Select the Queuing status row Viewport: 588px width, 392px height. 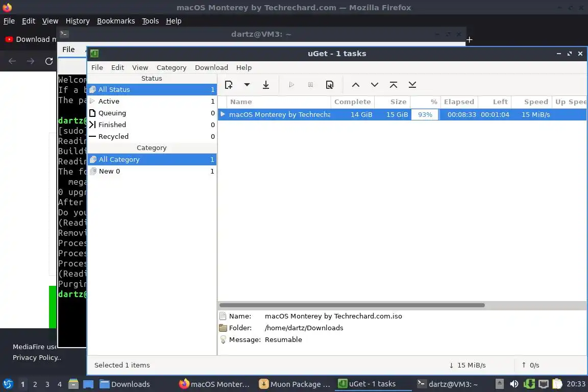click(x=152, y=113)
